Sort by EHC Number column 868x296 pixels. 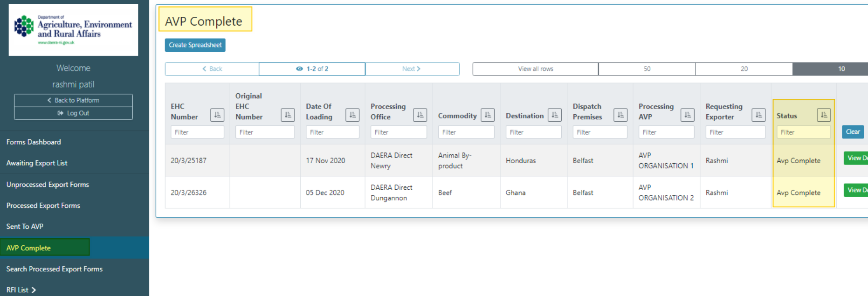coord(217,115)
